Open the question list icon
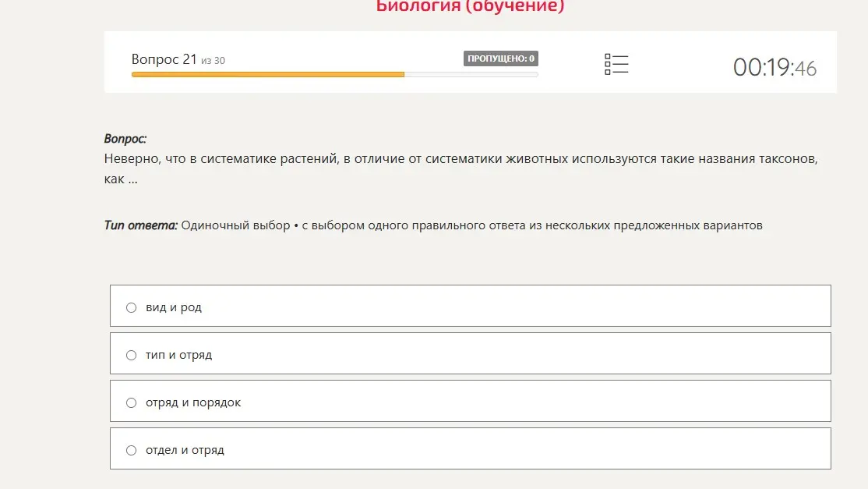Image resolution: width=868 pixels, height=489 pixels. [616, 64]
